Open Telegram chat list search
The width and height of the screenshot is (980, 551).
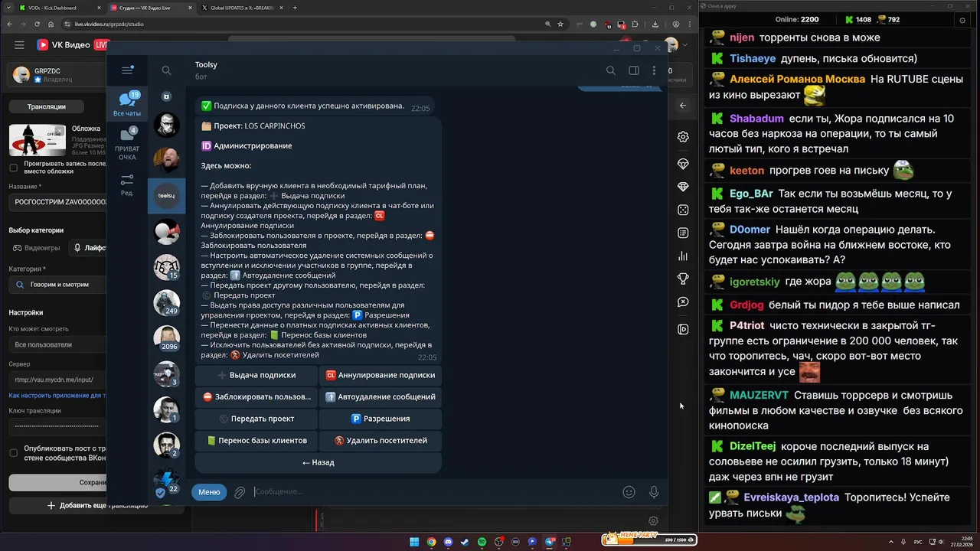click(166, 70)
